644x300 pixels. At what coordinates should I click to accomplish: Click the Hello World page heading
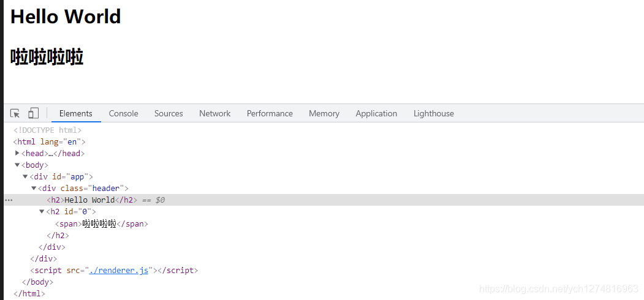pyautogui.click(x=66, y=17)
